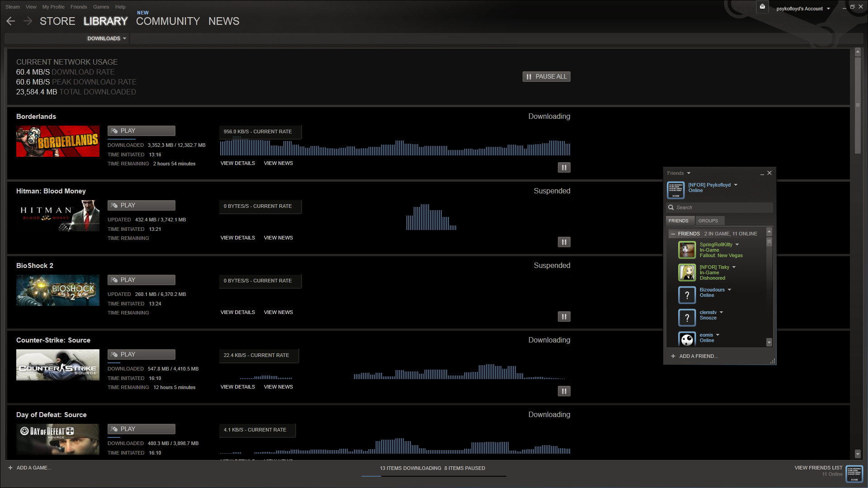The image size is (868, 488).
Task: Toggle pause on Counter-Strike: Source download
Action: [x=564, y=391]
